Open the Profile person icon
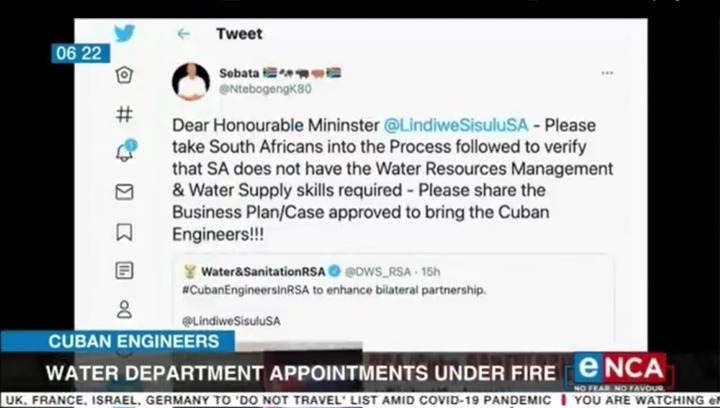This screenshot has height=408, width=720. click(x=124, y=309)
